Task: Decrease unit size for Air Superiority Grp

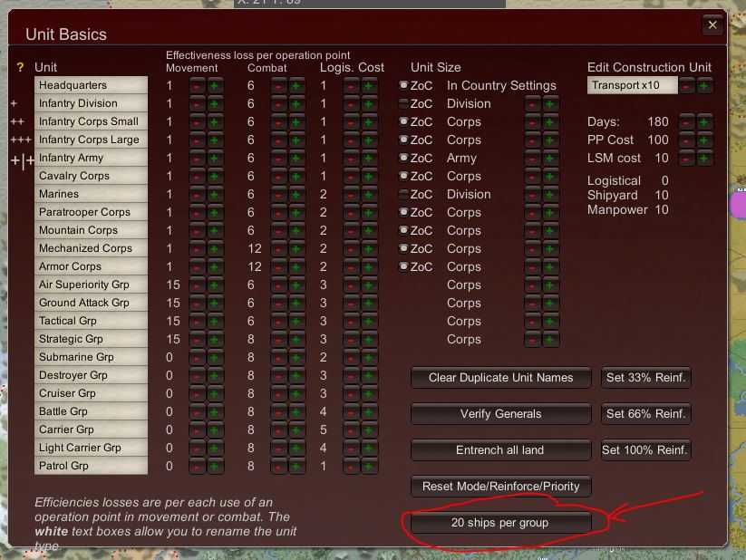Action: pyautogui.click(x=532, y=285)
